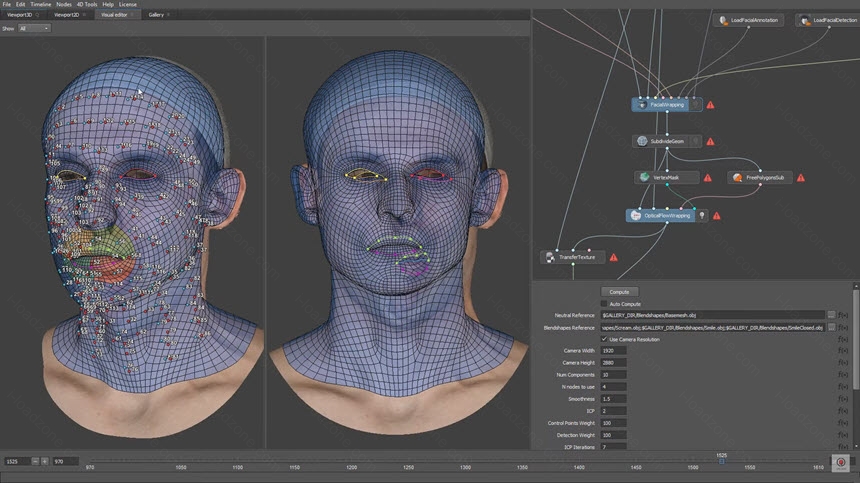Click the FacialWrapping node icon
Viewport: 860px width, 483px height.
(x=642, y=104)
